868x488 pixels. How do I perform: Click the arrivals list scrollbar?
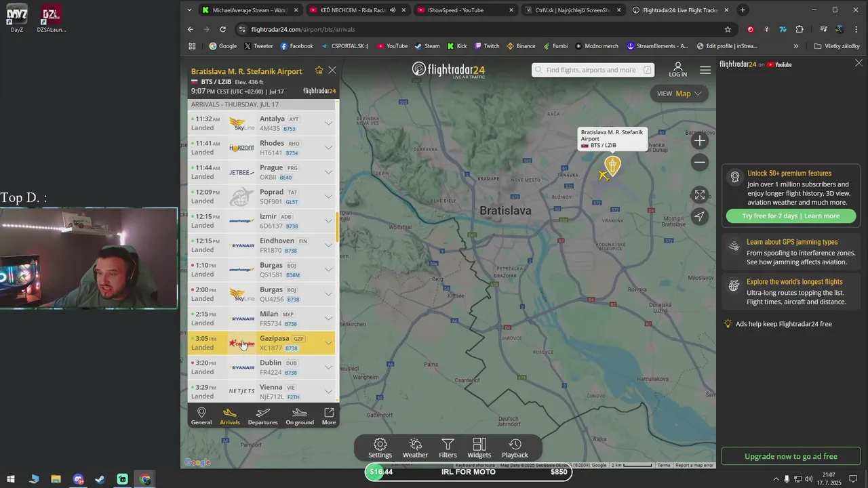click(337, 228)
